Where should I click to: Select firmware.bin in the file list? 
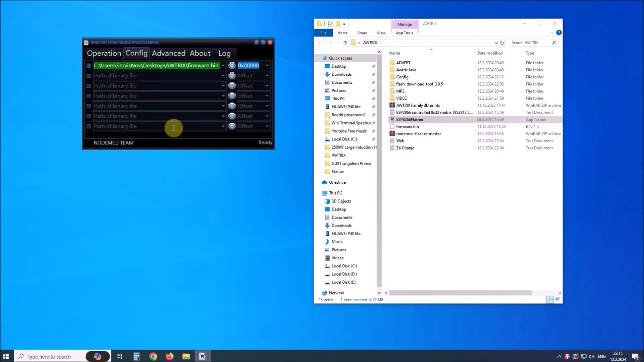point(407,127)
